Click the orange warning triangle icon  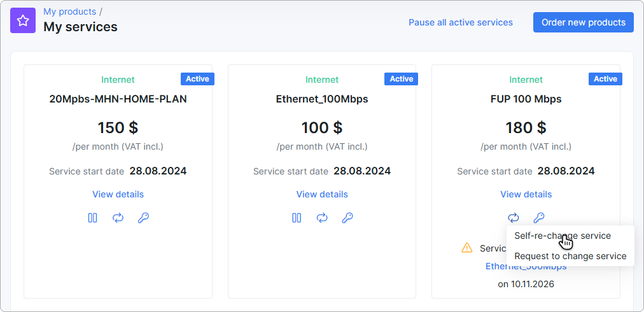tap(467, 248)
